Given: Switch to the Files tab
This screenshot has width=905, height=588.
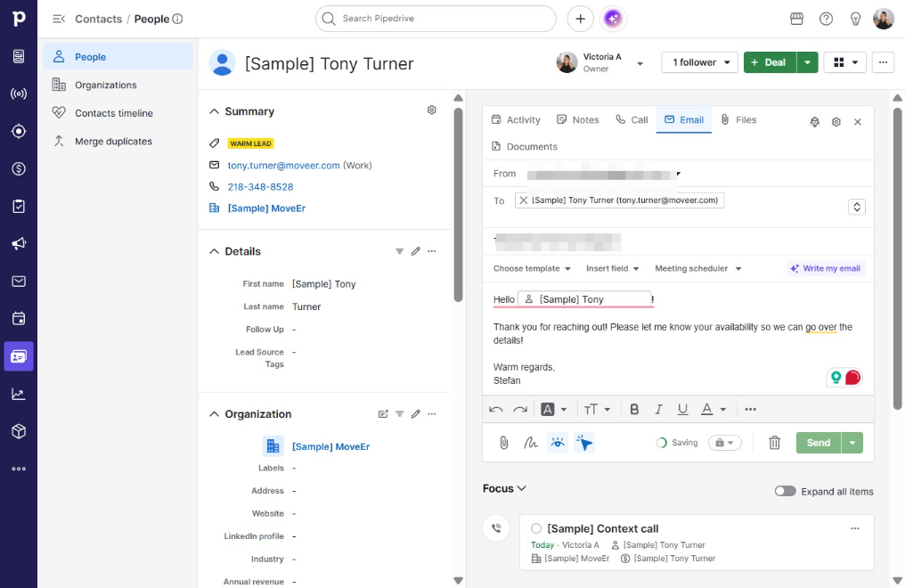Looking at the screenshot, I should point(738,119).
